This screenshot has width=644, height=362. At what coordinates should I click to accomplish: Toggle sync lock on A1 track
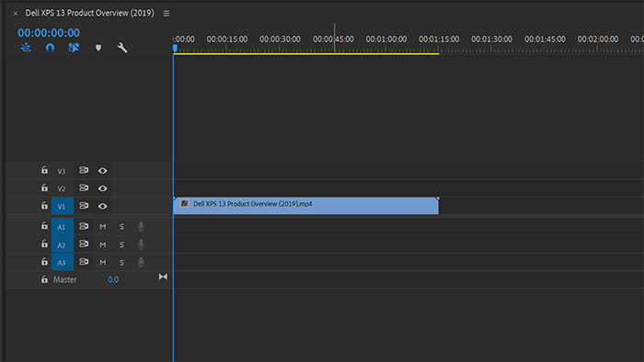click(x=84, y=226)
